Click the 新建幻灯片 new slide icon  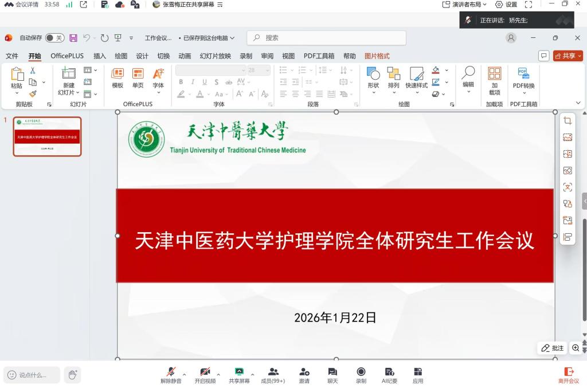(69, 73)
